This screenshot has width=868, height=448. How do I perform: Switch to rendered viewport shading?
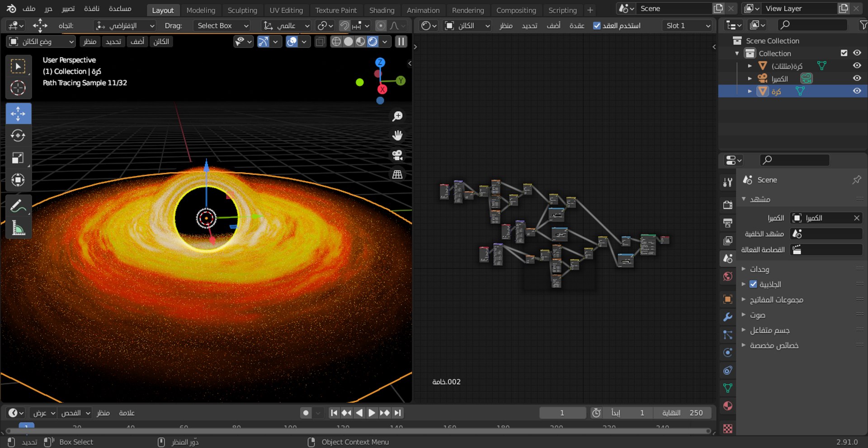373,42
